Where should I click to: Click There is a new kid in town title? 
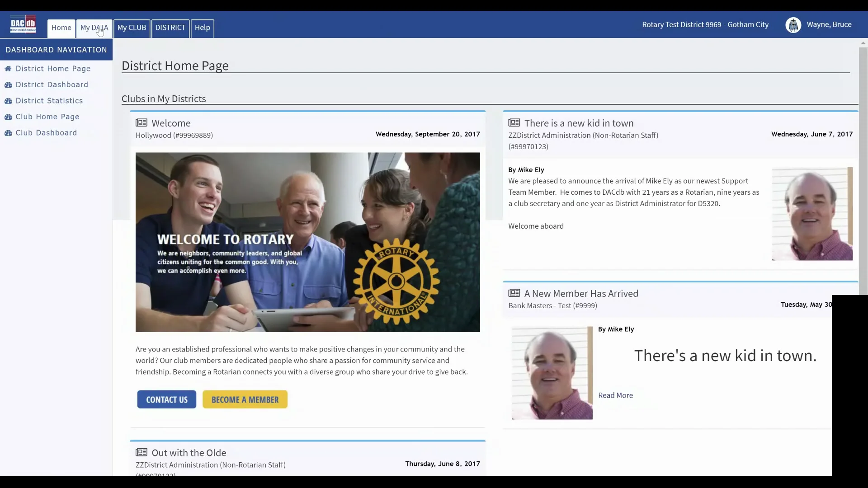pyautogui.click(x=579, y=123)
